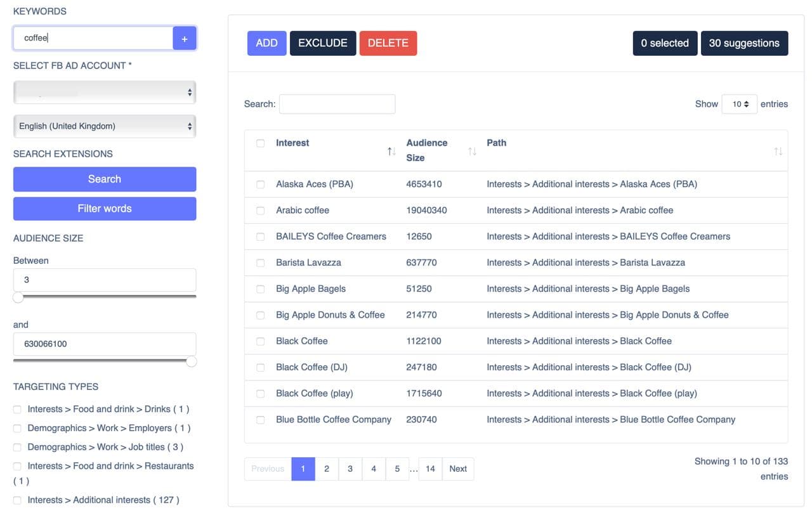This screenshot has width=812, height=513.
Task: Check the Alaska Aces (PBA) row checkbox
Action: [x=260, y=185]
